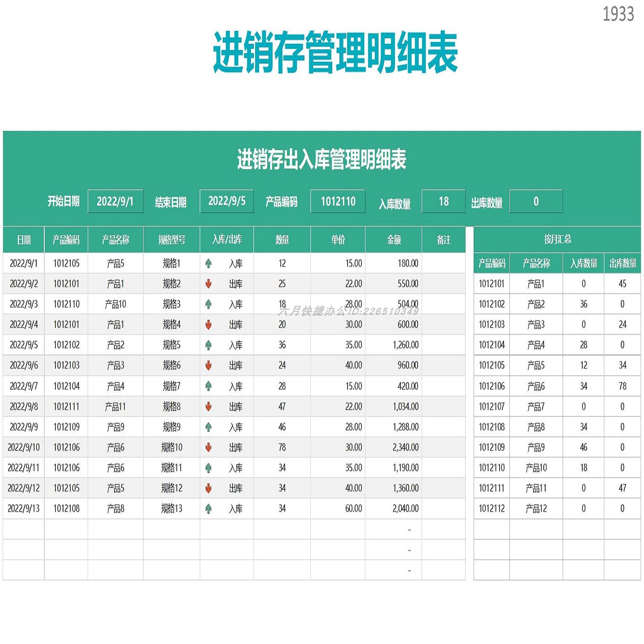Click the 数量 column header

coord(282,240)
